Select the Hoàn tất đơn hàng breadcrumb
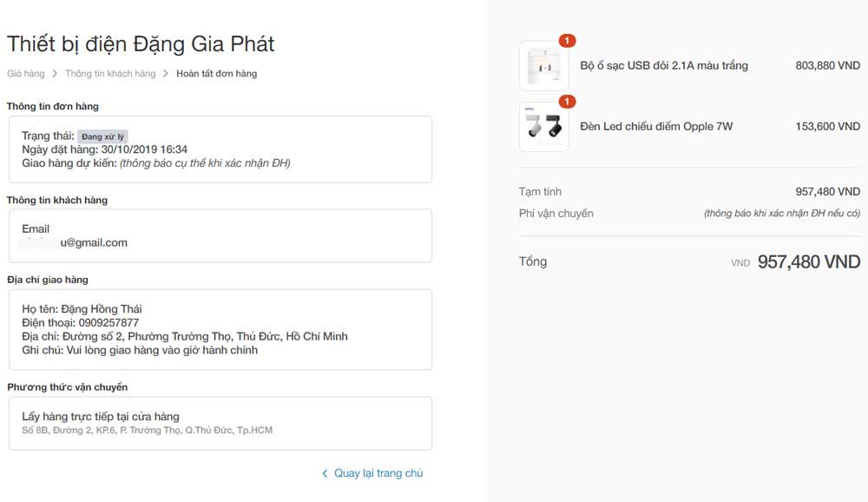Image resolution: width=868 pixels, height=502 pixels. 216,74
